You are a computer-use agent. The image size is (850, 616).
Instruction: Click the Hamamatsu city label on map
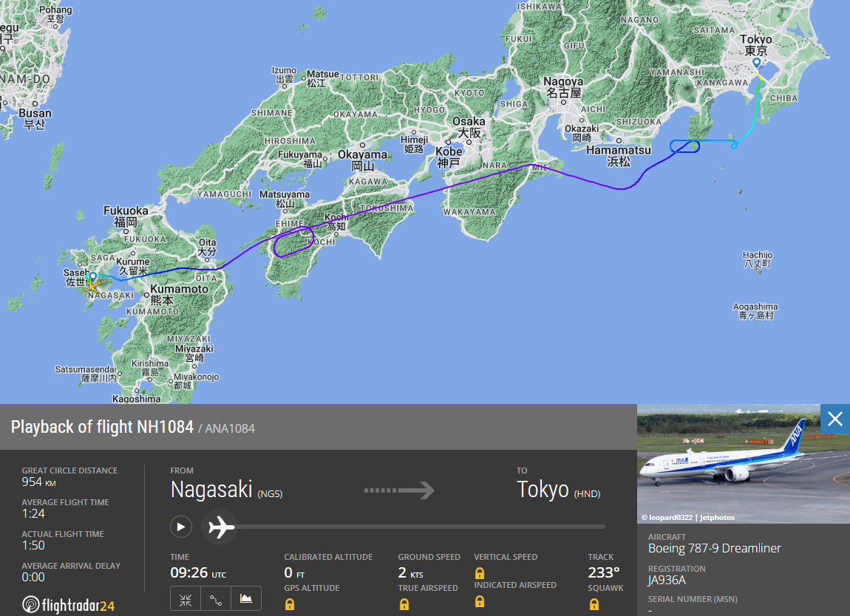619,156
